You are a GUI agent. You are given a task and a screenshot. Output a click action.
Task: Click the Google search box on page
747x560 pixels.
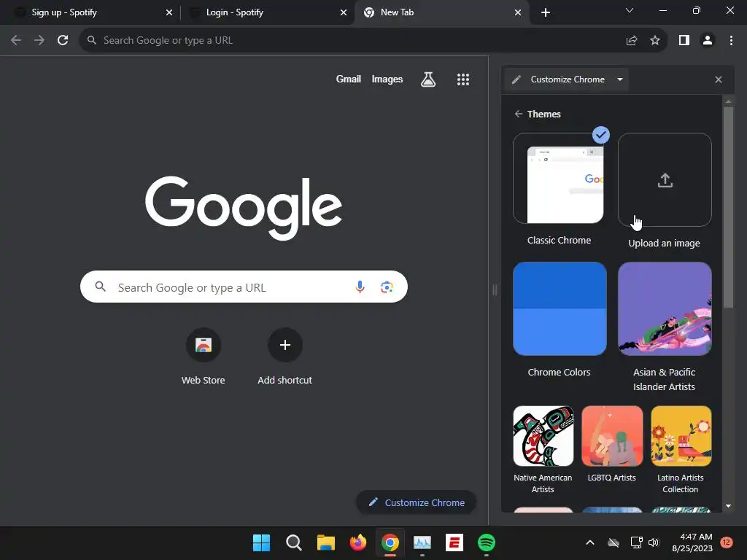point(244,287)
